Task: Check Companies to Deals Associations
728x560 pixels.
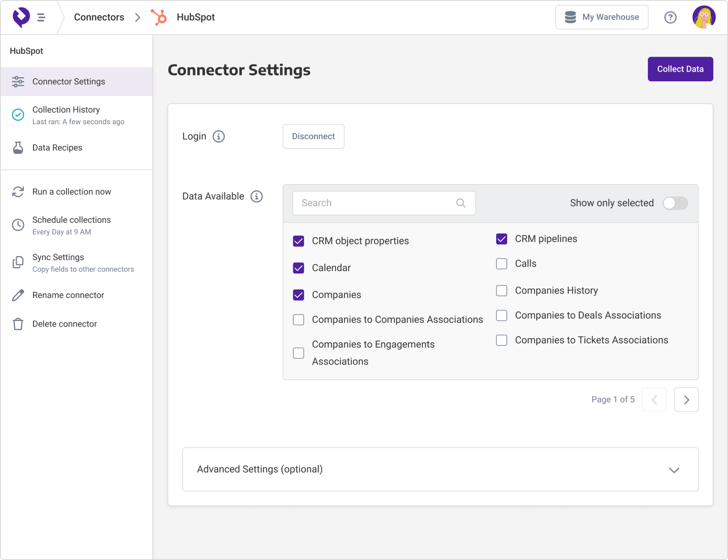Action: point(502,315)
